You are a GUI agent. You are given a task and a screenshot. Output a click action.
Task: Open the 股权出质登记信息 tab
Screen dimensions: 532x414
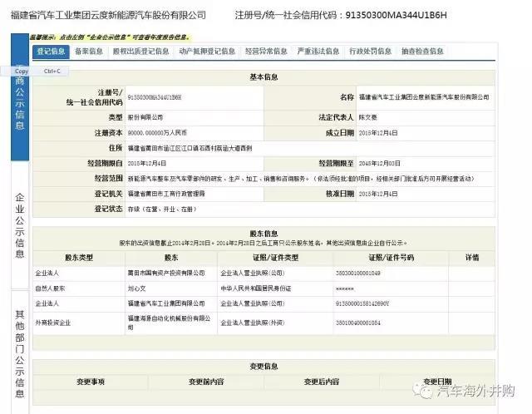140,52
